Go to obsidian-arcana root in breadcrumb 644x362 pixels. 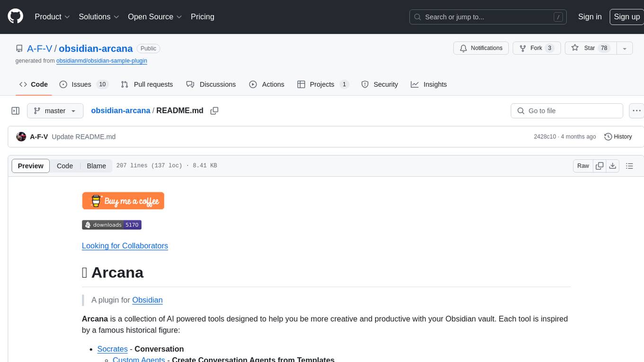click(120, 110)
